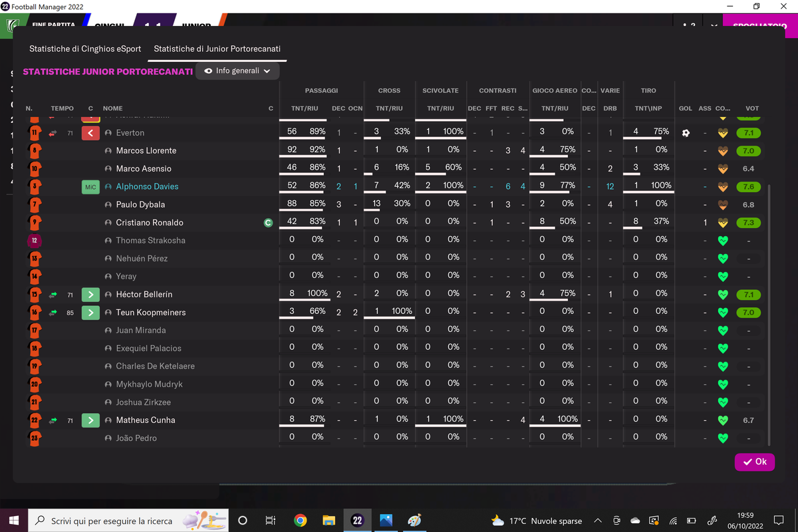Click the person icon beside Mykhaylo Mudryk
Viewport: 798px width, 532px height.
[x=108, y=384]
